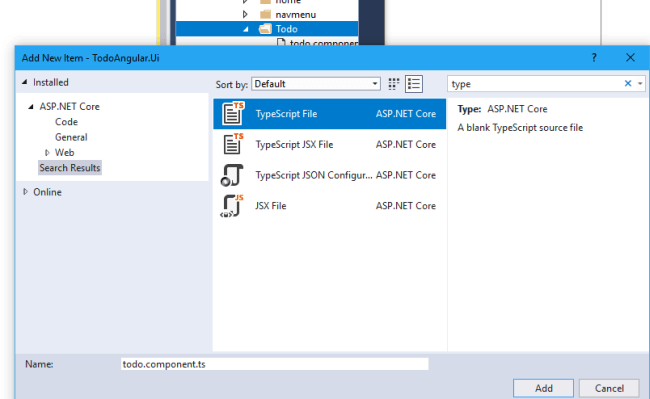Viewport: 650px width, 399px height.
Task: Select the 'TypeScript JSX File' row text
Action: point(294,144)
